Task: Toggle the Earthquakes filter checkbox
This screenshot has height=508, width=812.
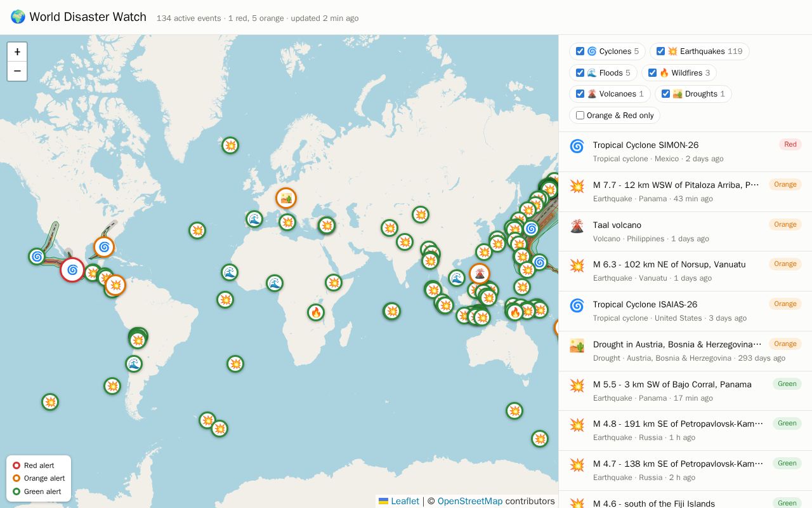Action: [x=660, y=51]
